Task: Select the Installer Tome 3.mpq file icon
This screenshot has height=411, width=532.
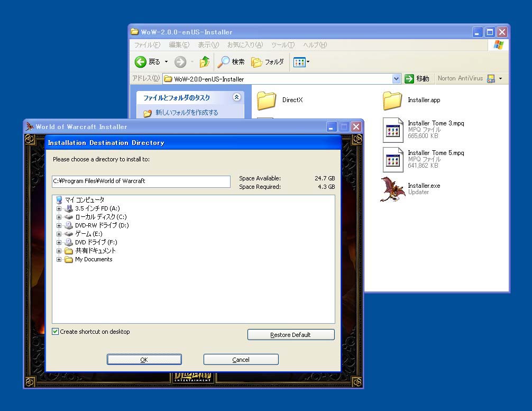Action: point(393,130)
